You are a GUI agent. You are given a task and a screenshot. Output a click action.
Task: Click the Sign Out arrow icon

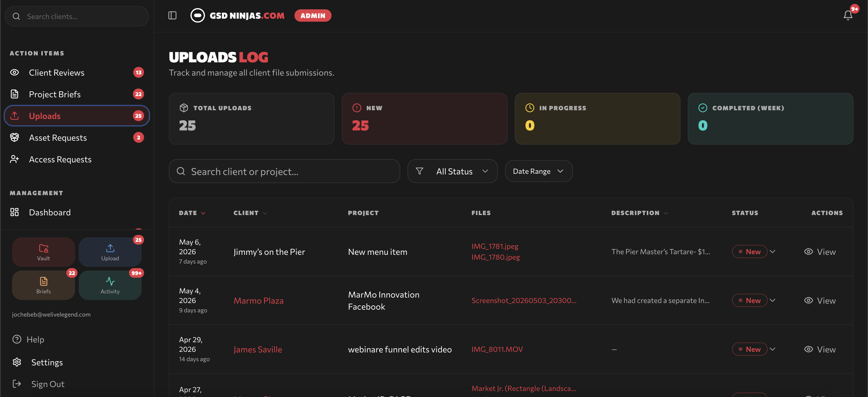[17, 384]
